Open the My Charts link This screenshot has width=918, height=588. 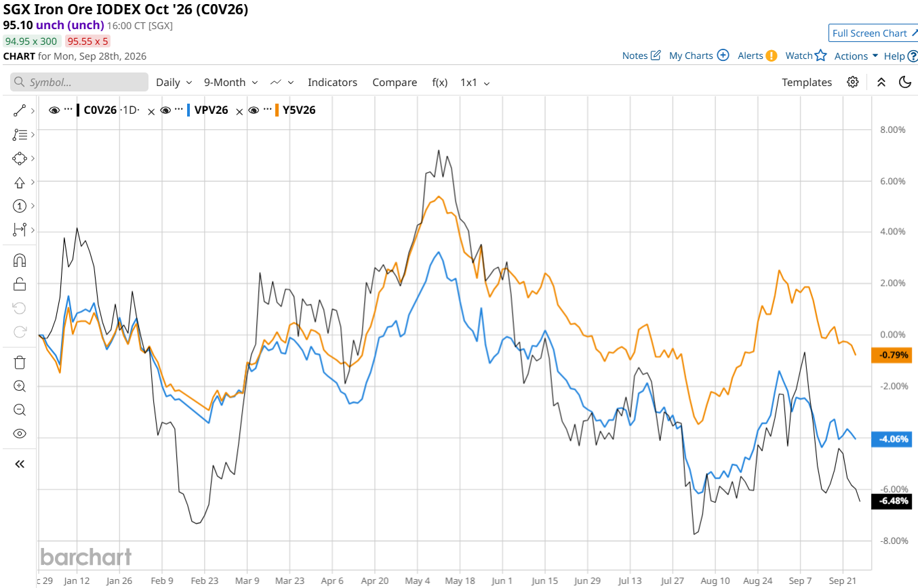(699, 56)
